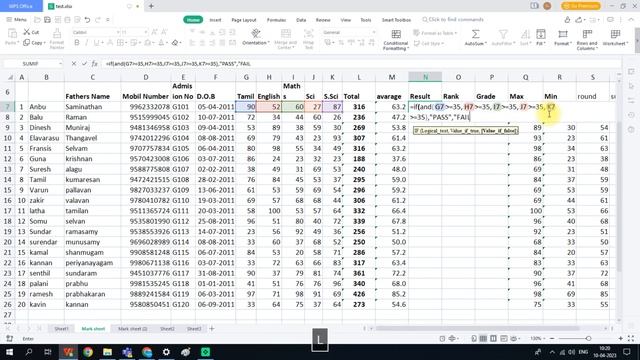This screenshot has width=640, height=360.
Task: Switch to Sheet1 tab
Action: [62, 329]
